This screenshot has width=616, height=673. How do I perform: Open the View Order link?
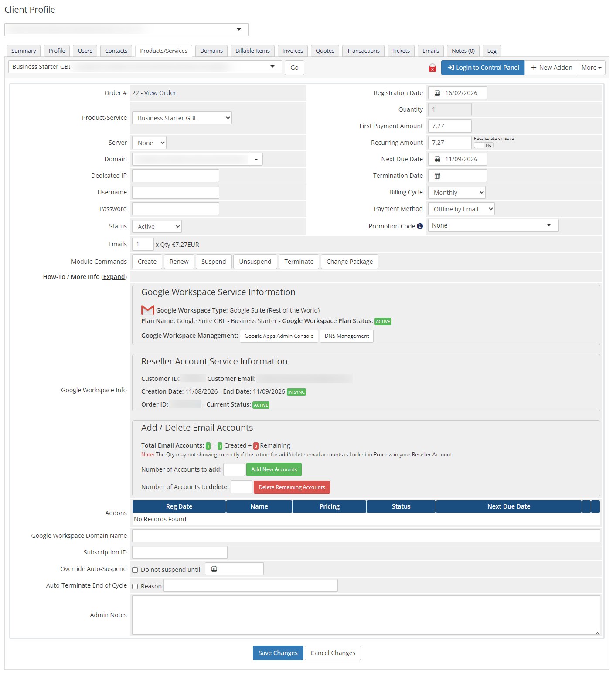(x=160, y=93)
